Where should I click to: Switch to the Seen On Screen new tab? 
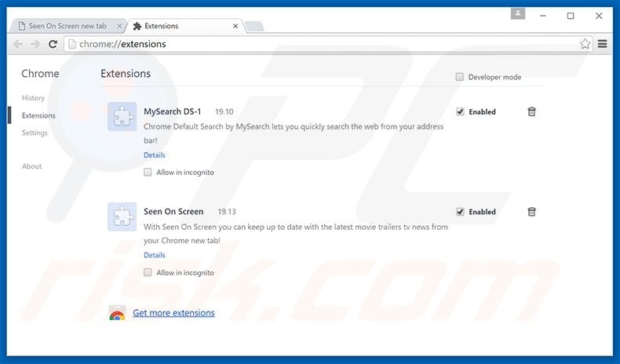pos(67,26)
